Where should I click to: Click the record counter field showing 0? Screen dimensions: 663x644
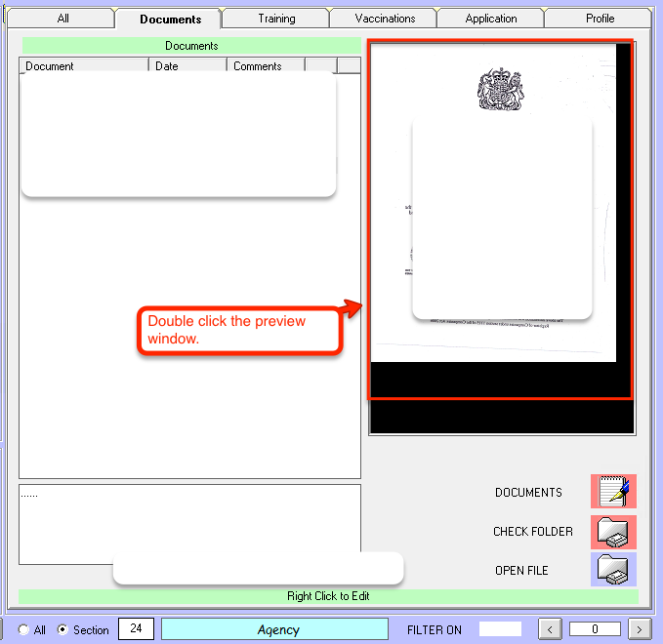click(x=595, y=629)
